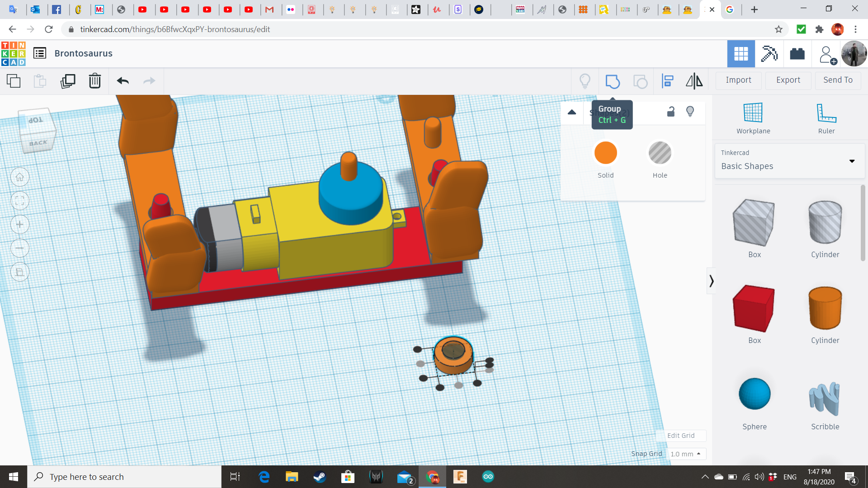Click the Import button
The width and height of the screenshot is (868, 488).
click(x=738, y=80)
